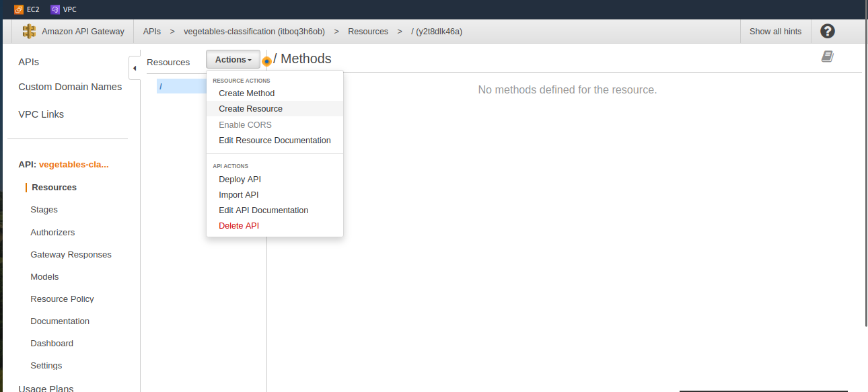This screenshot has width=868, height=392.
Task: Open the VPC console from the taskbar
Action: (63, 9)
